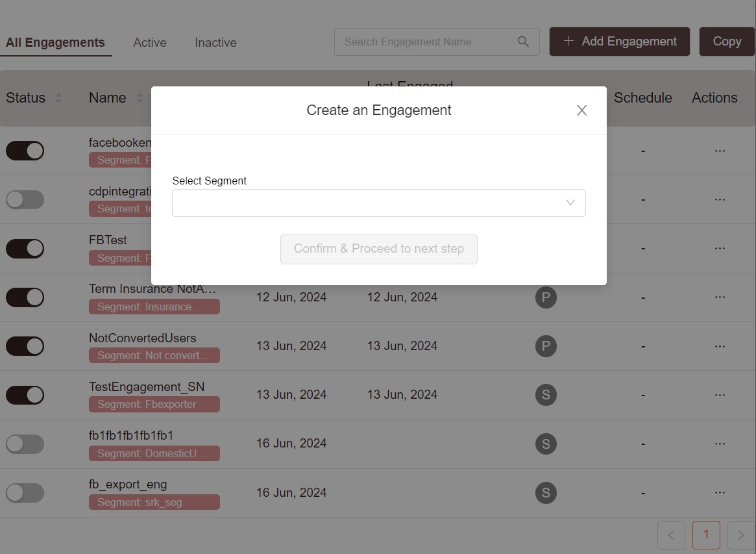
Task: Click P avatar for Term Insurance row
Action: pyautogui.click(x=546, y=297)
